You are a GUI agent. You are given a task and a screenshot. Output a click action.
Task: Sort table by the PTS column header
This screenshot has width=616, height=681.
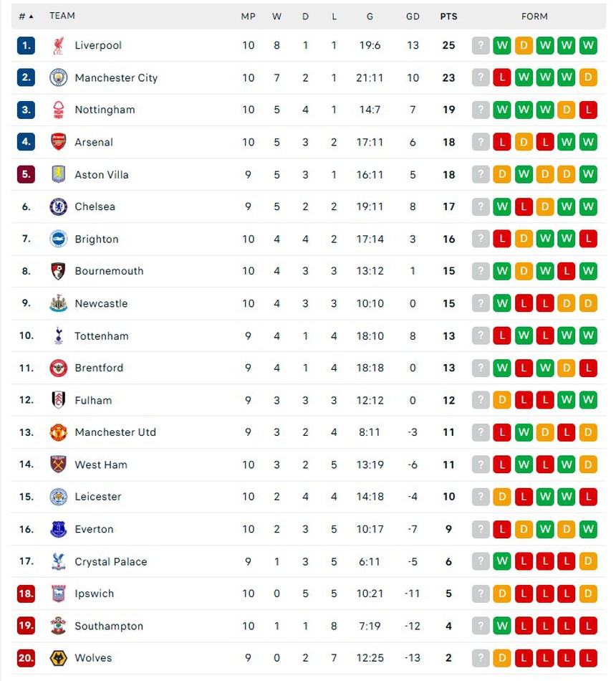tap(448, 15)
